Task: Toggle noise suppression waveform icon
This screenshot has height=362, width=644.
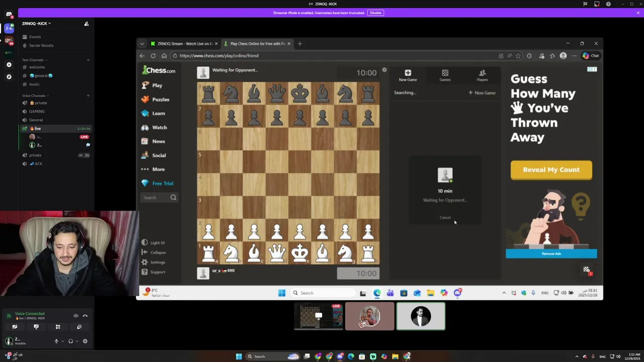Action: [x=76, y=316]
